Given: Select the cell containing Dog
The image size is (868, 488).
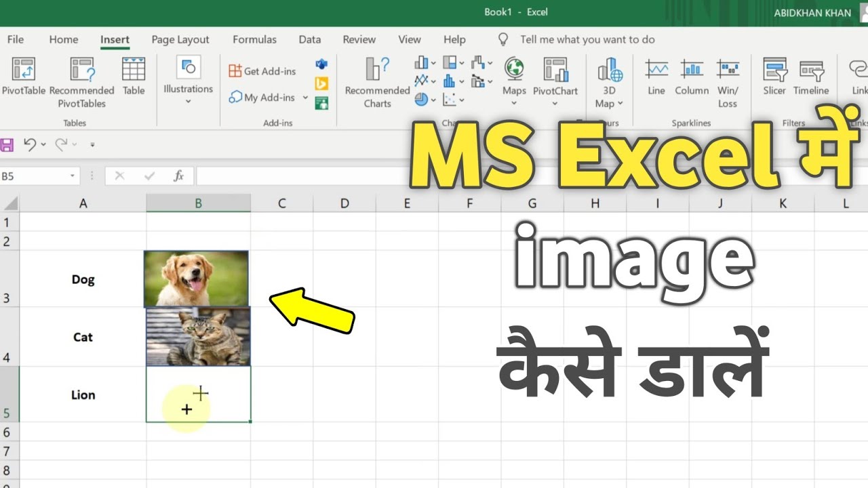Looking at the screenshot, I should [x=83, y=279].
